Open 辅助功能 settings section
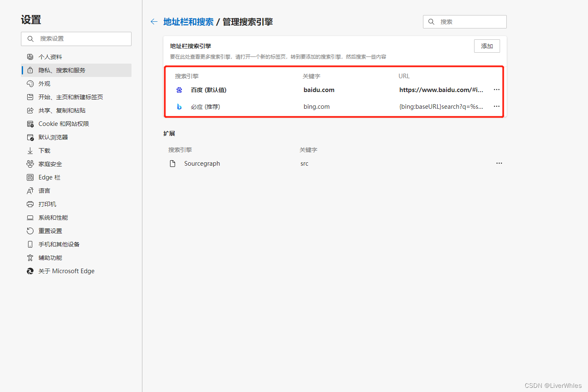Screen dimensions: 588x392 (x=76, y=258)
